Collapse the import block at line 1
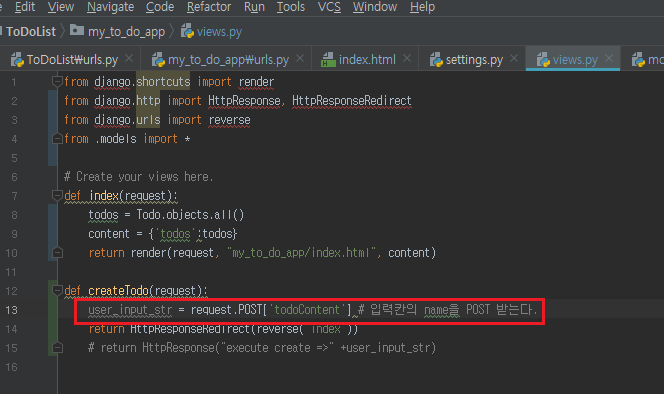 click(x=57, y=81)
